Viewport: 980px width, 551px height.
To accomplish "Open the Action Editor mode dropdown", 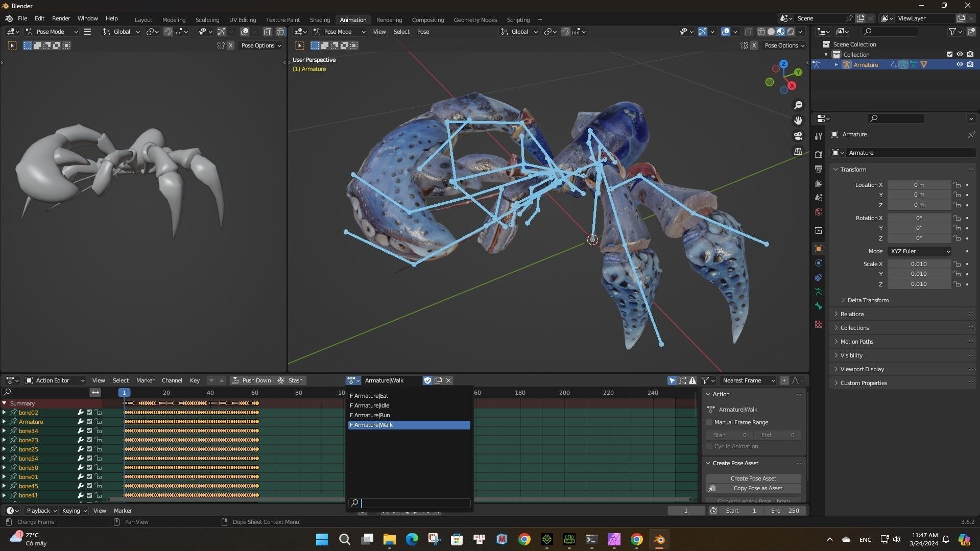I will 55,380.
